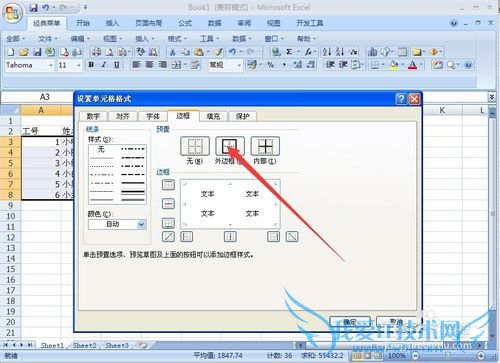Image resolution: width=500 pixels, height=363 pixels.
Task: Expand the 编辑 classic menu
Action: tap(80, 39)
